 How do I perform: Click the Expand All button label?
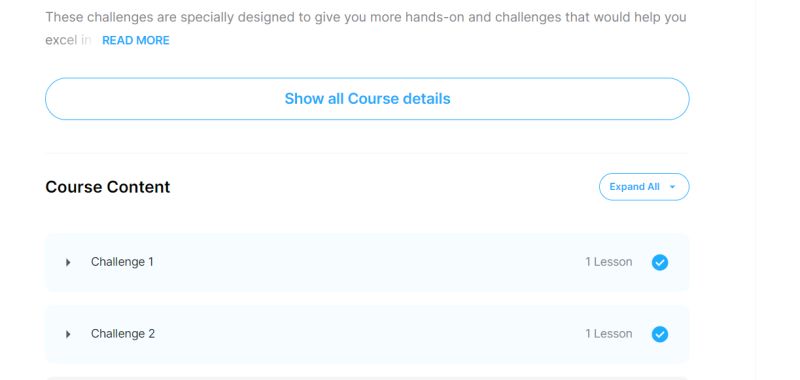pyautogui.click(x=634, y=187)
